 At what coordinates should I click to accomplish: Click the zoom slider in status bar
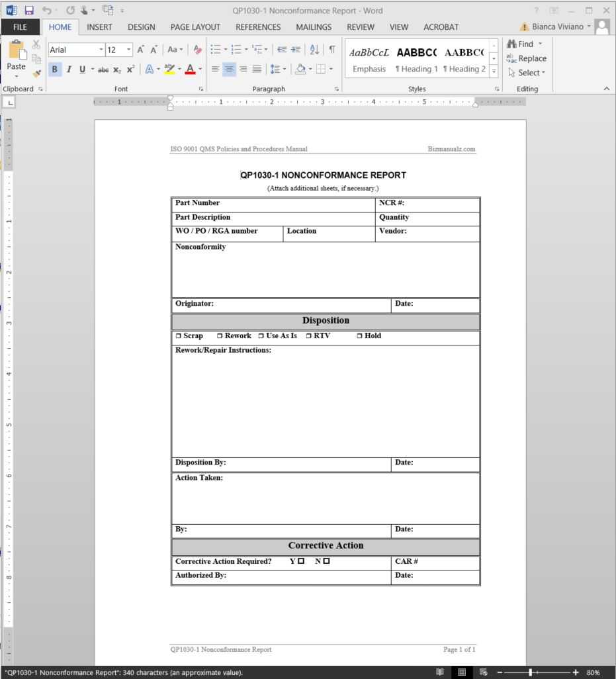[x=531, y=672]
